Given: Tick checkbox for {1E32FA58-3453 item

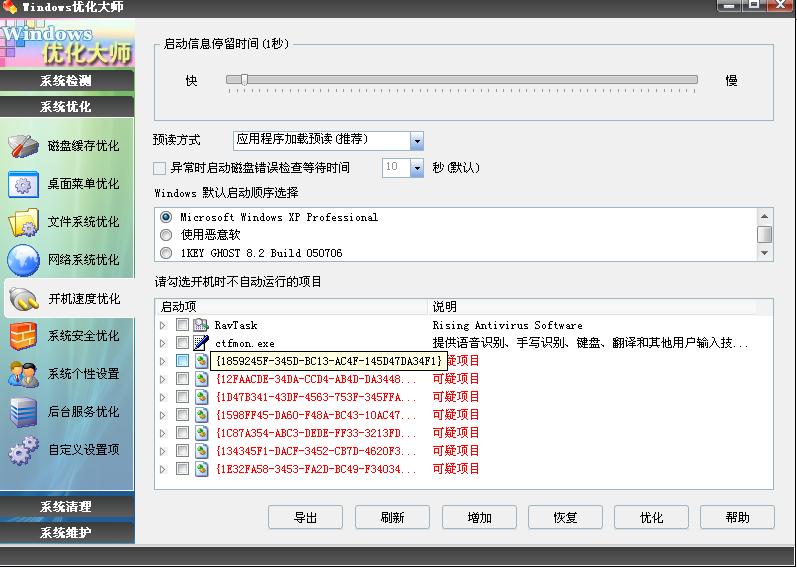Looking at the screenshot, I should click(182, 468).
